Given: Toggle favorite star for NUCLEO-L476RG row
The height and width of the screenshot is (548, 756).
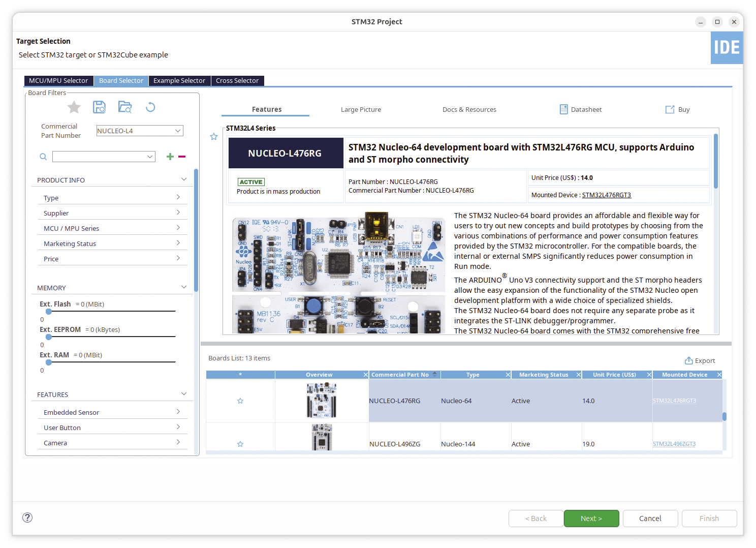Looking at the screenshot, I should [x=240, y=401].
